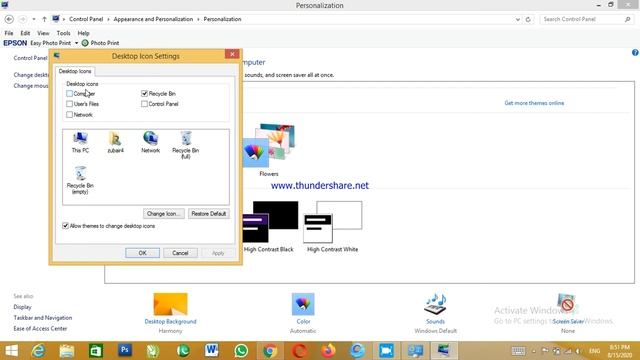Viewport: 640px width, 360px height.
Task: Close the Desktop Icon Settings dialog
Action: 232,54
